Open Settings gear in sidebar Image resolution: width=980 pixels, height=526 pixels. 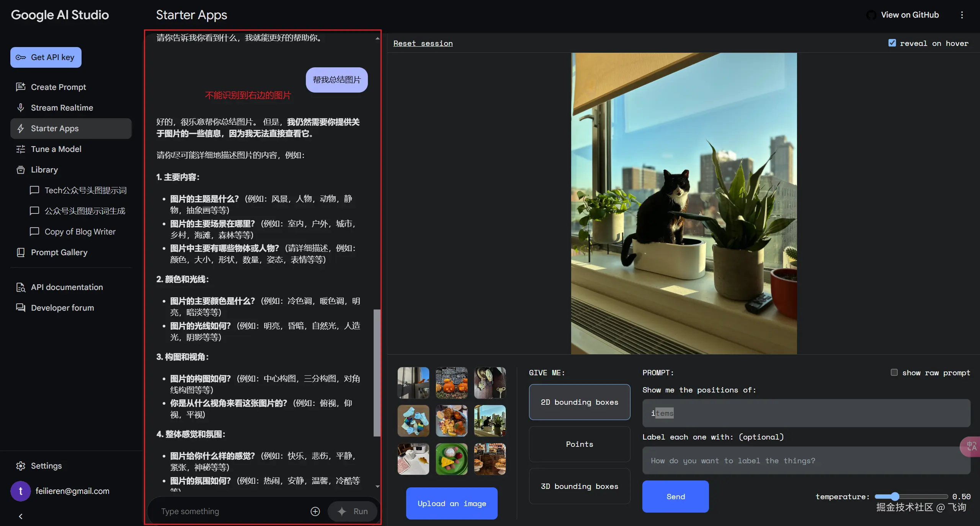[x=21, y=466]
